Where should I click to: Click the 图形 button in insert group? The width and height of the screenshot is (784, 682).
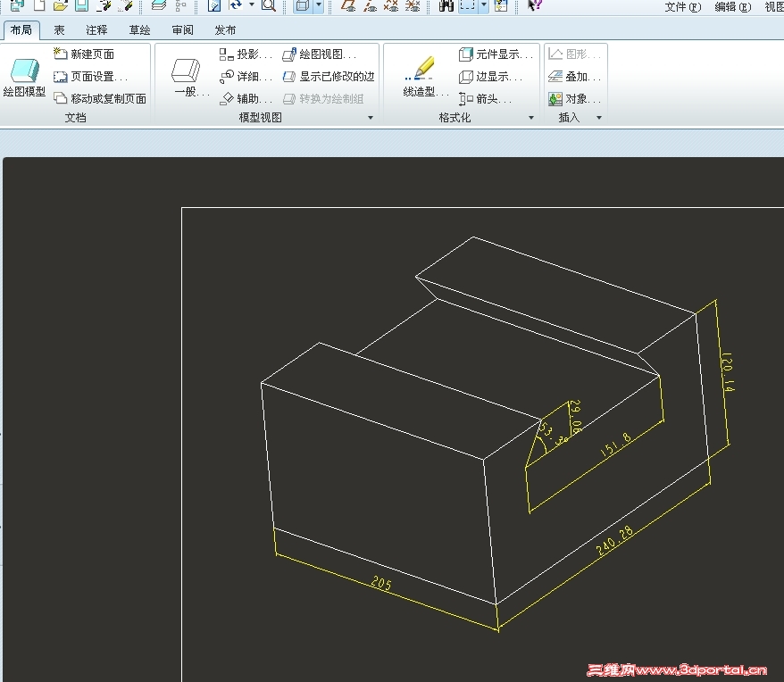click(574, 54)
